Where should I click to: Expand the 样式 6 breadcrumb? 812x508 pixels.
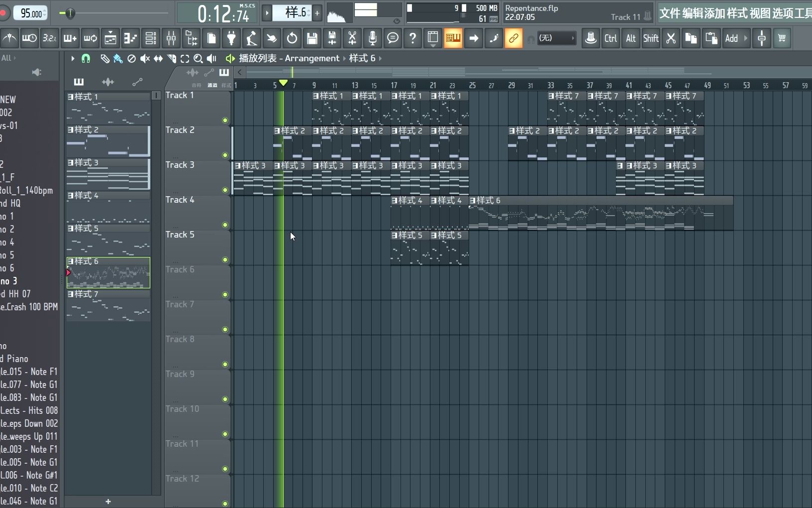click(366, 58)
